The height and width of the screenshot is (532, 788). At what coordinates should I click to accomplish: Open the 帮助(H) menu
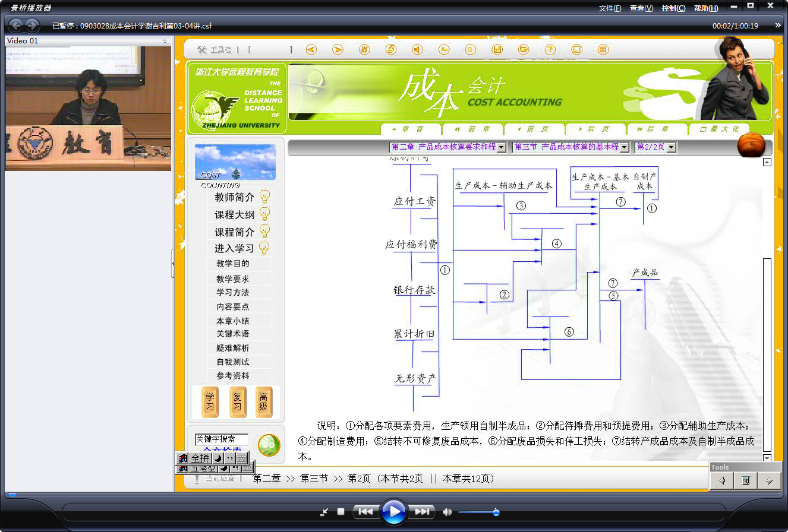click(706, 8)
